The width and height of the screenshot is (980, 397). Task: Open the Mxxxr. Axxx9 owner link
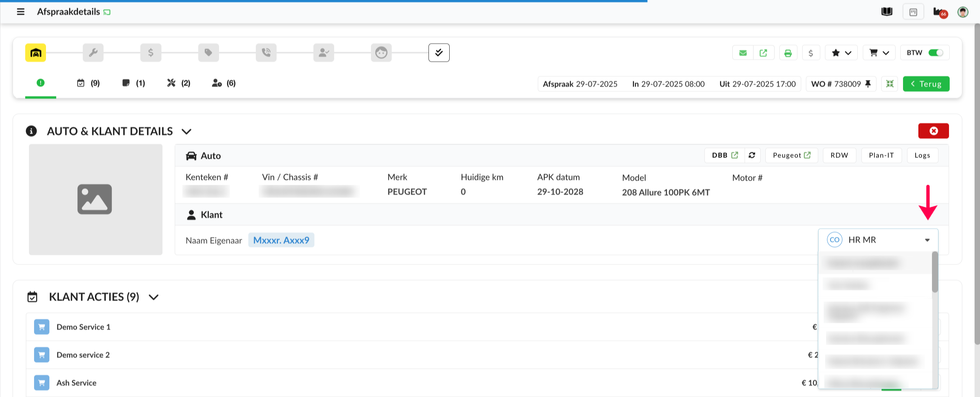click(281, 240)
